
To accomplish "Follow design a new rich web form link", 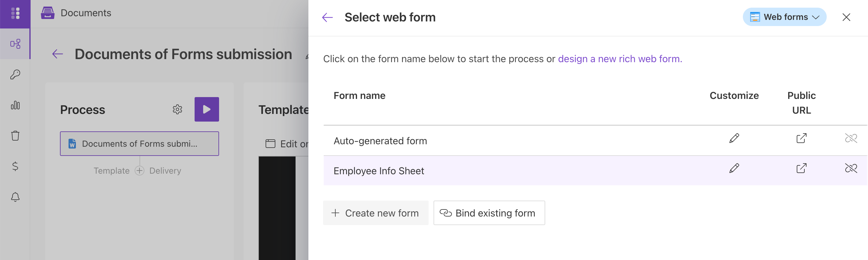I will click(x=620, y=59).
